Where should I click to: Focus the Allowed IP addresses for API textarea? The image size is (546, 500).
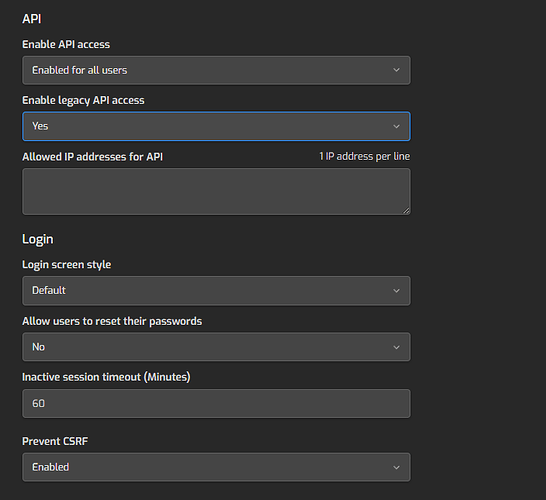216,192
